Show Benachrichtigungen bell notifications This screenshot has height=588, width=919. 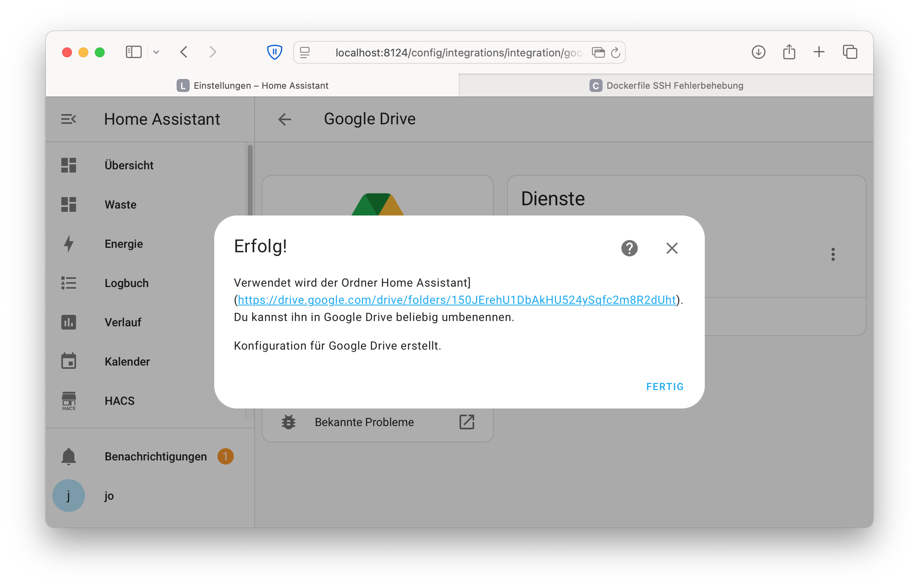[69, 456]
